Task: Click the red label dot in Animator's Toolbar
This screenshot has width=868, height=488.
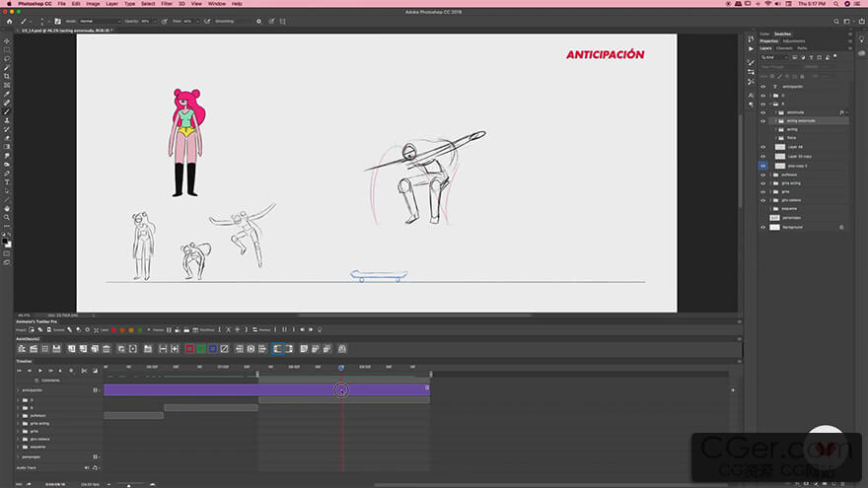Action: (113, 329)
